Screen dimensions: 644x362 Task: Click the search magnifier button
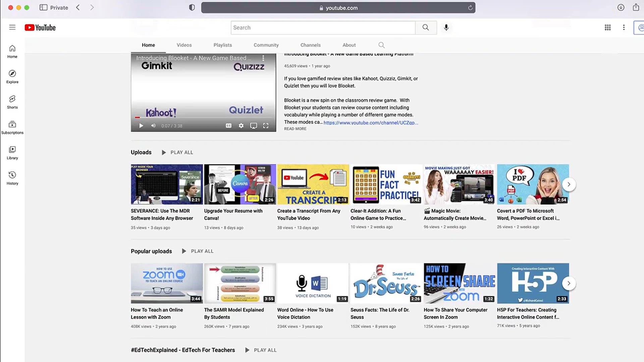(x=426, y=27)
